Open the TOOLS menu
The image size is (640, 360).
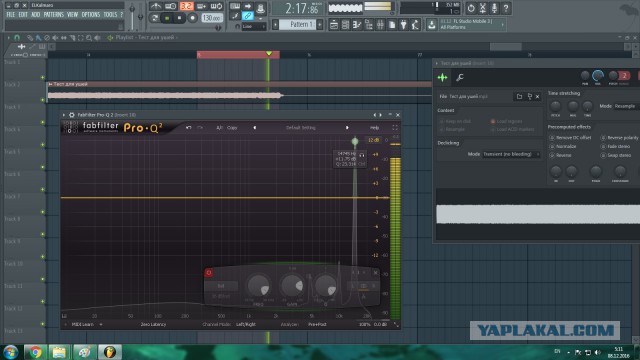click(x=110, y=15)
